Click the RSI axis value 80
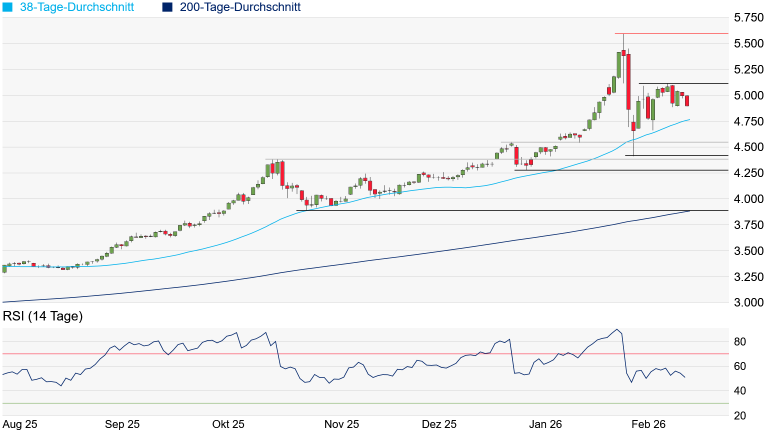The height and width of the screenshot is (430, 765). tap(742, 342)
